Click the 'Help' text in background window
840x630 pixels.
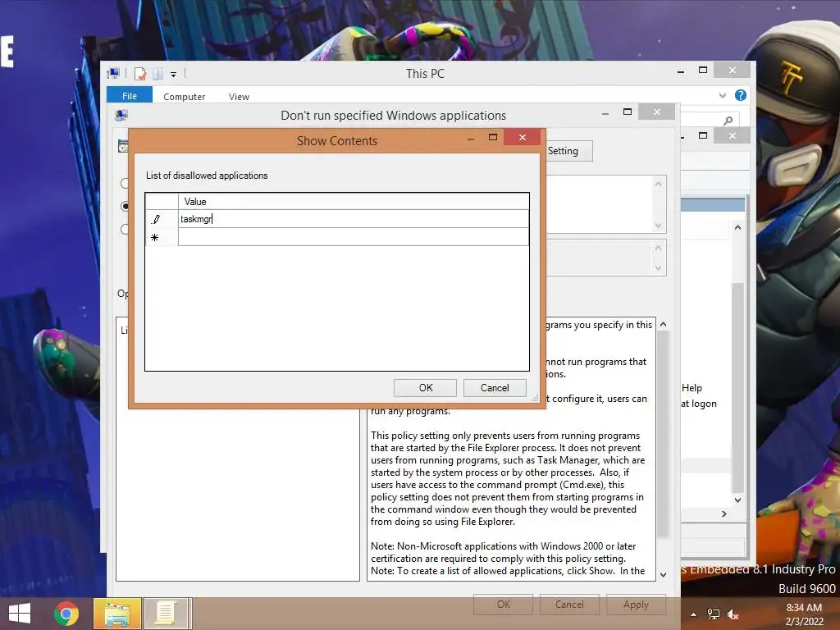(x=692, y=388)
